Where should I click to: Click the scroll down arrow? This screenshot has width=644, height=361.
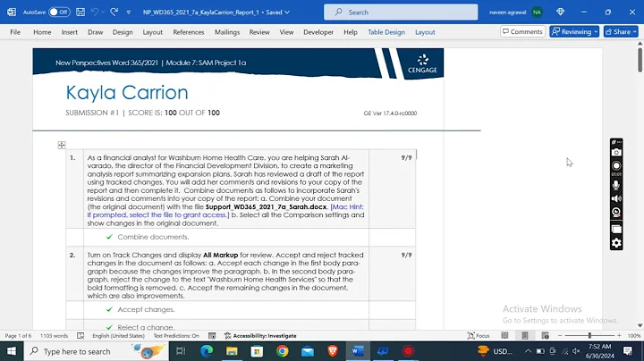click(640, 325)
